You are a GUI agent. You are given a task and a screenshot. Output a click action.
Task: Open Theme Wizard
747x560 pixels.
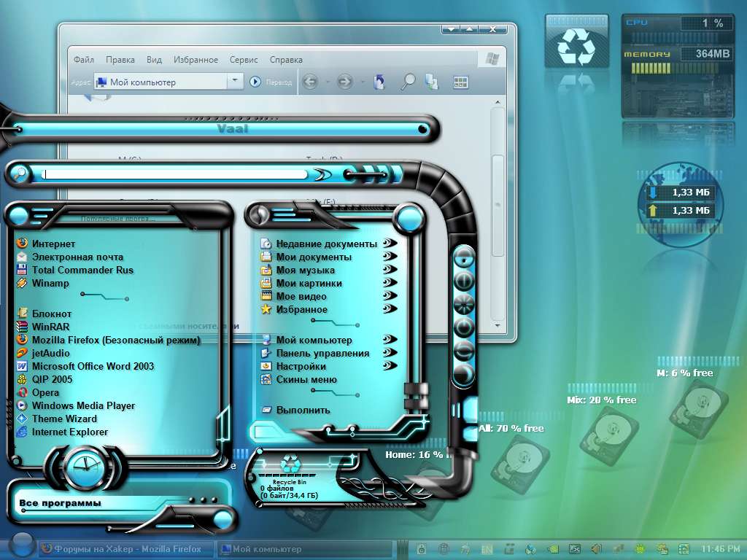click(x=57, y=419)
